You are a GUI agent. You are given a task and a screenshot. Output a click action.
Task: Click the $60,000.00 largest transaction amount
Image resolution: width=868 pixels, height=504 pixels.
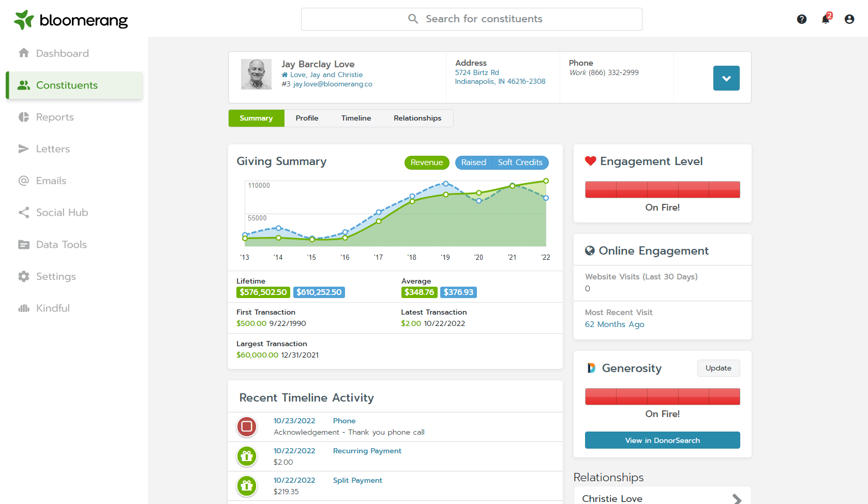pos(257,355)
